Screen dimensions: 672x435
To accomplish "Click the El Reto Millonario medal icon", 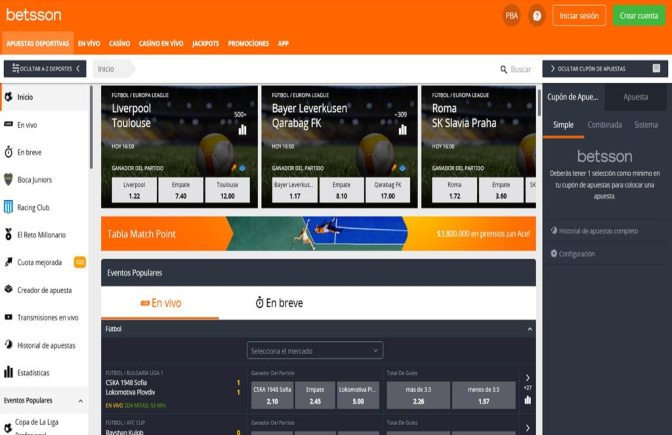I will pos(9,234).
